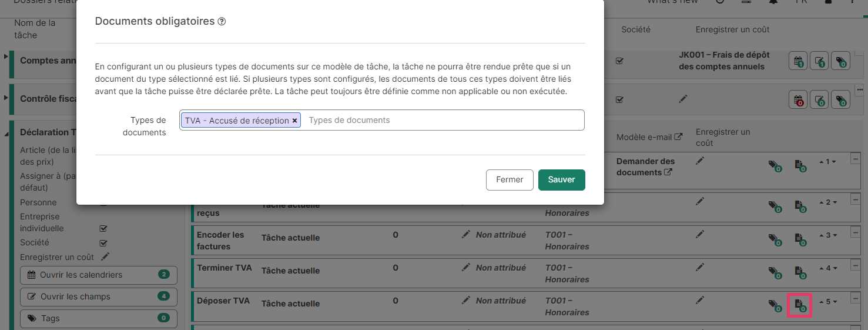Click the Ouvrir les champs button

point(99,296)
